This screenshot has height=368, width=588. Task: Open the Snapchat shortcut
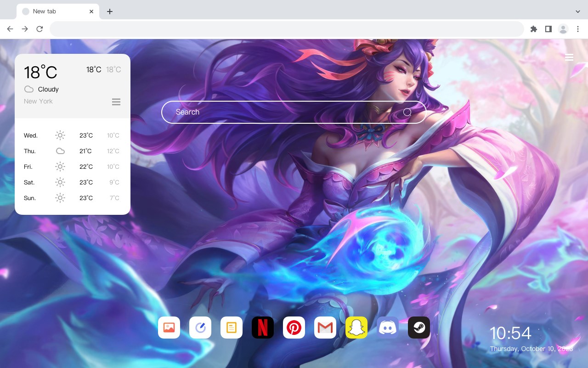click(x=356, y=328)
